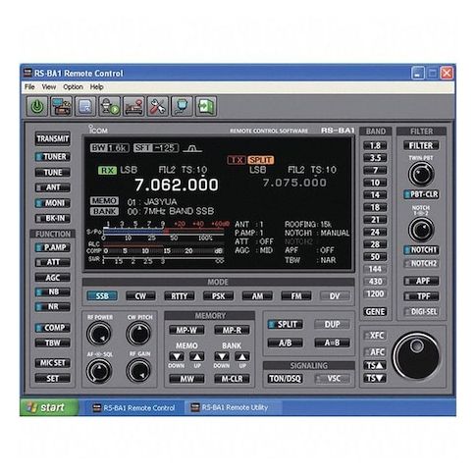This screenshot has height=476, width=476.
Task: Click memory channel DOWN arrow
Action: (x=177, y=356)
